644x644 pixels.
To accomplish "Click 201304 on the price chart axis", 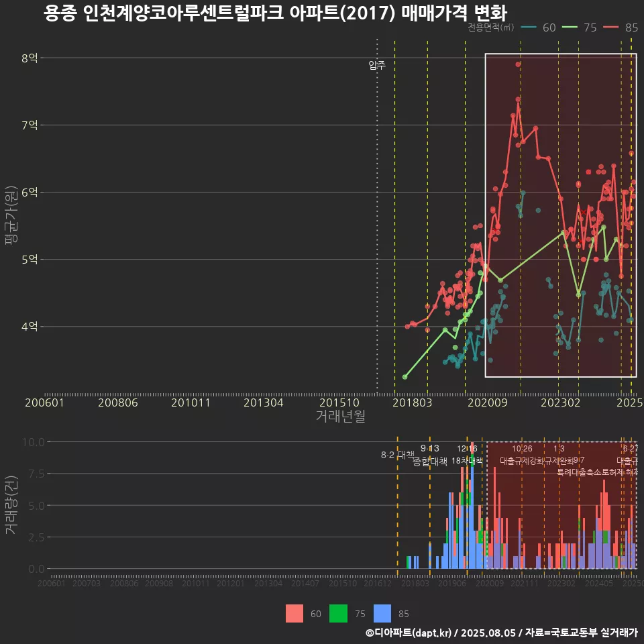I will (263, 402).
